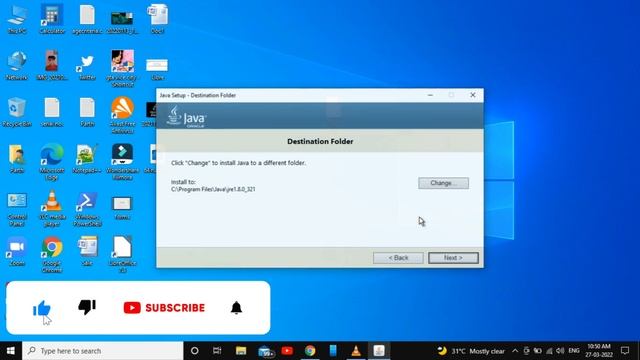Open the Calculator desktop shortcut
The height and width of the screenshot is (360, 640).
52,19
